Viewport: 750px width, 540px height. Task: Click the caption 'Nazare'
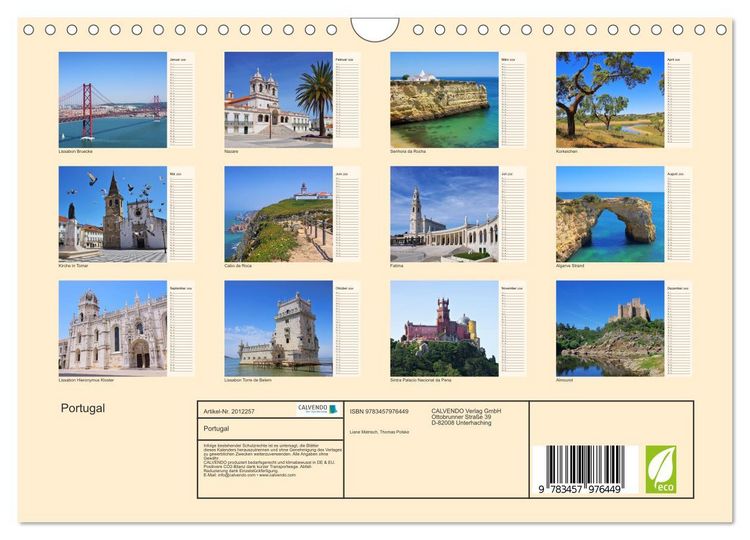pyautogui.click(x=231, y=152)
